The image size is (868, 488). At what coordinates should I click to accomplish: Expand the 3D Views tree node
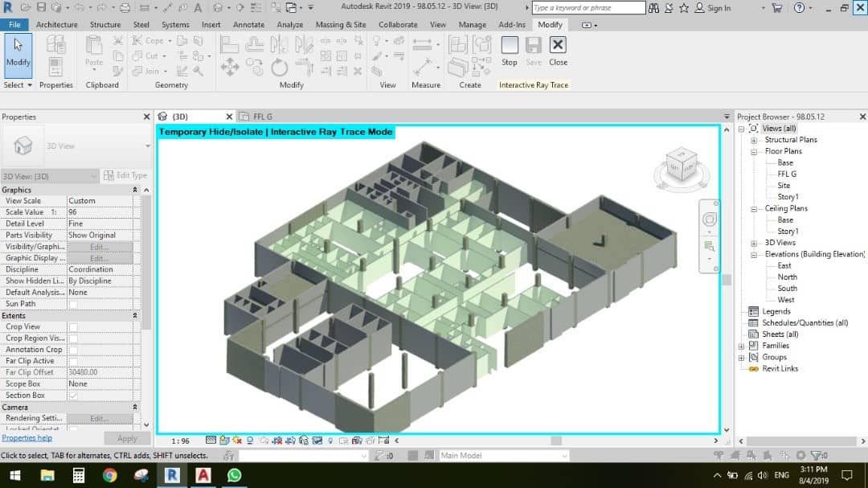click(754, 243)
